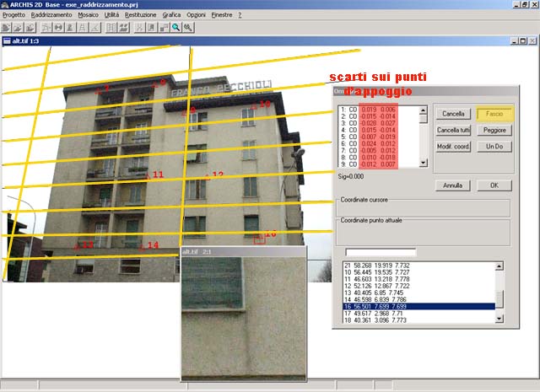This screenshot has height=392, width=540.
Task: Click the Cancella tutti button
Action: click(x=453, y=130)
